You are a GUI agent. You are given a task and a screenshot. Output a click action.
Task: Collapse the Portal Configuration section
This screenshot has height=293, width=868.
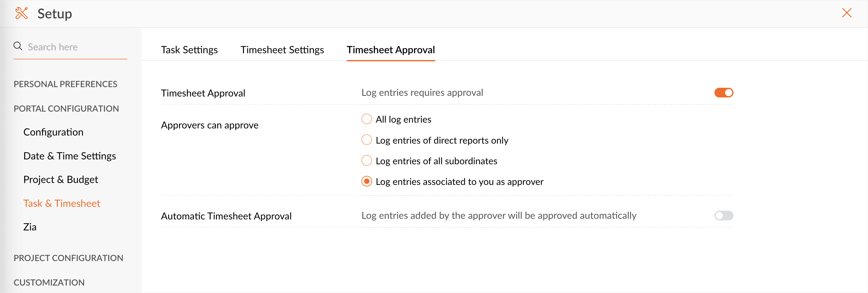(x=66, y=109)
